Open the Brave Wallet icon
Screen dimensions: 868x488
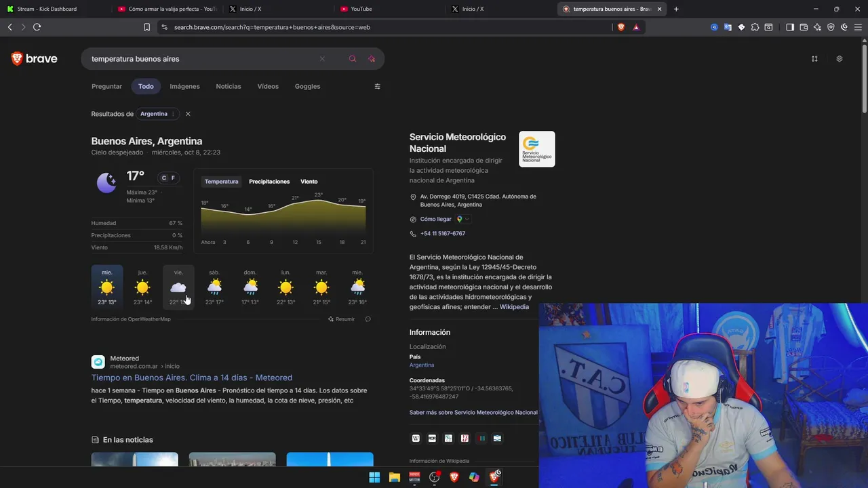(804, 27)
